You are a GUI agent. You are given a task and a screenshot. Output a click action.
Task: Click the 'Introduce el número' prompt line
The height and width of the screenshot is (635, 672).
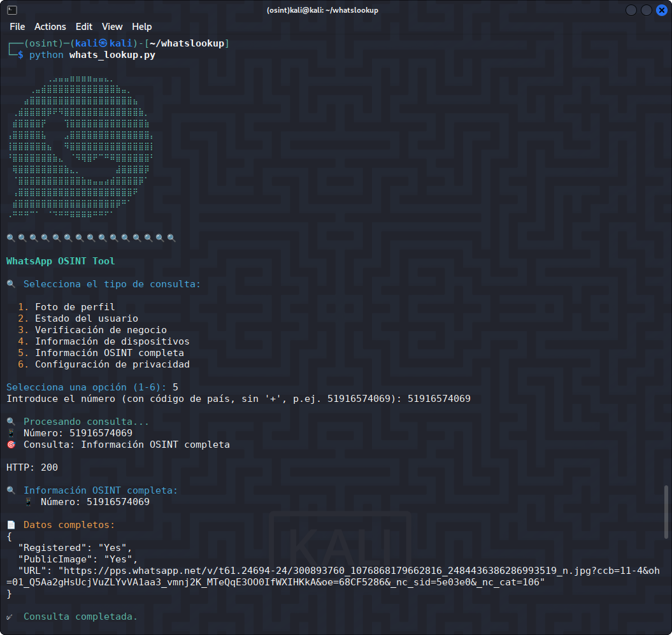coord(238,399)
